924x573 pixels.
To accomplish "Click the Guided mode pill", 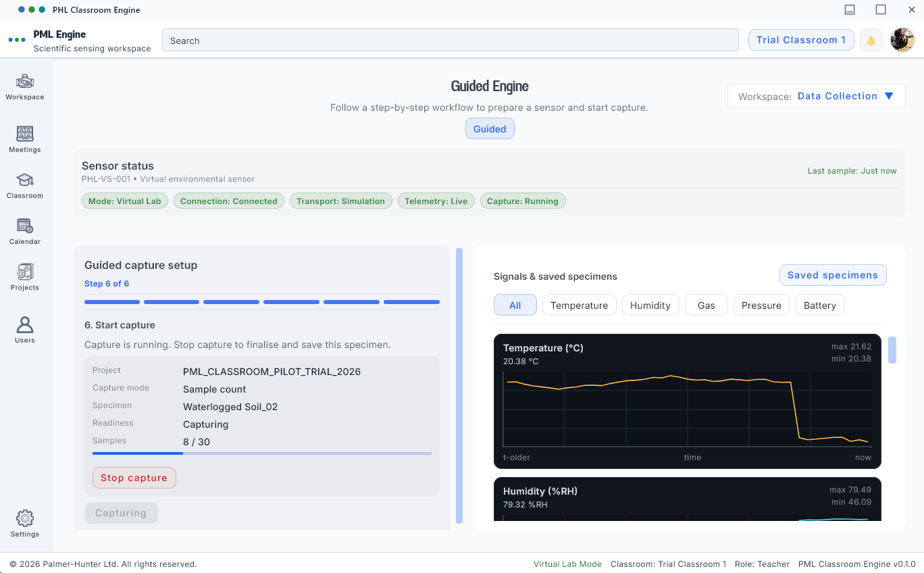I will point(490,129).
